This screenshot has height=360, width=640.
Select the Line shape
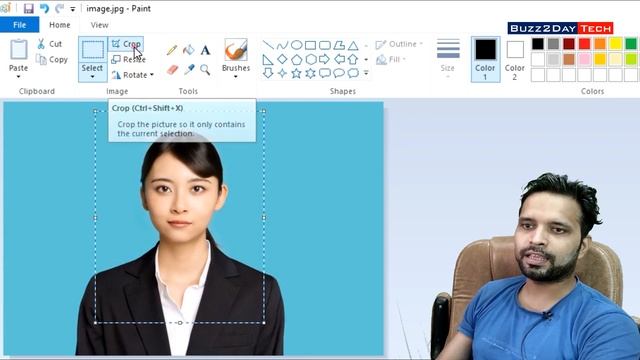coord(268,45)
